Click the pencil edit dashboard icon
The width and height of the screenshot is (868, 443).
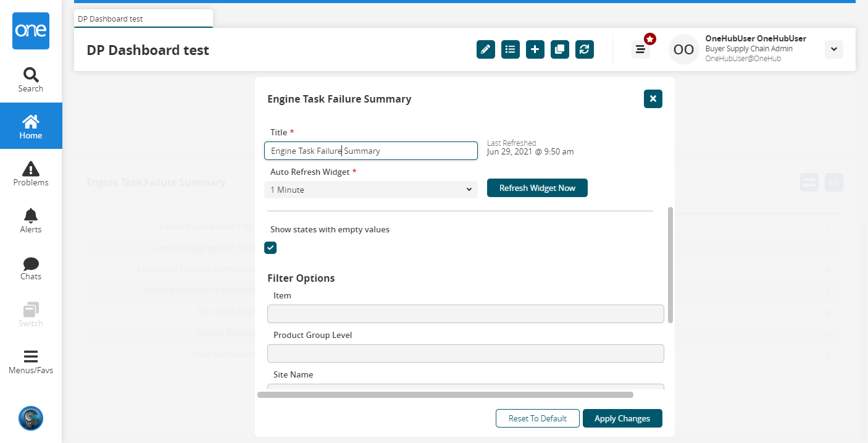486,49
